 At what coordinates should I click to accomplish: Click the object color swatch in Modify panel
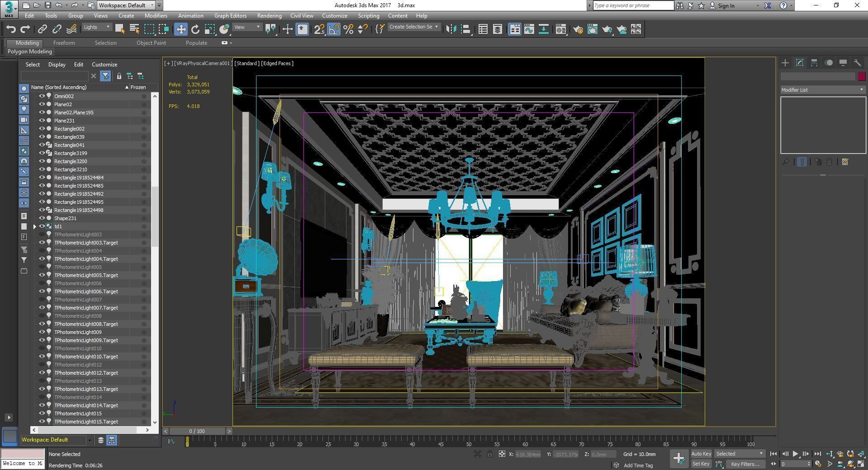pyautogui.click(x=862, y=76)
